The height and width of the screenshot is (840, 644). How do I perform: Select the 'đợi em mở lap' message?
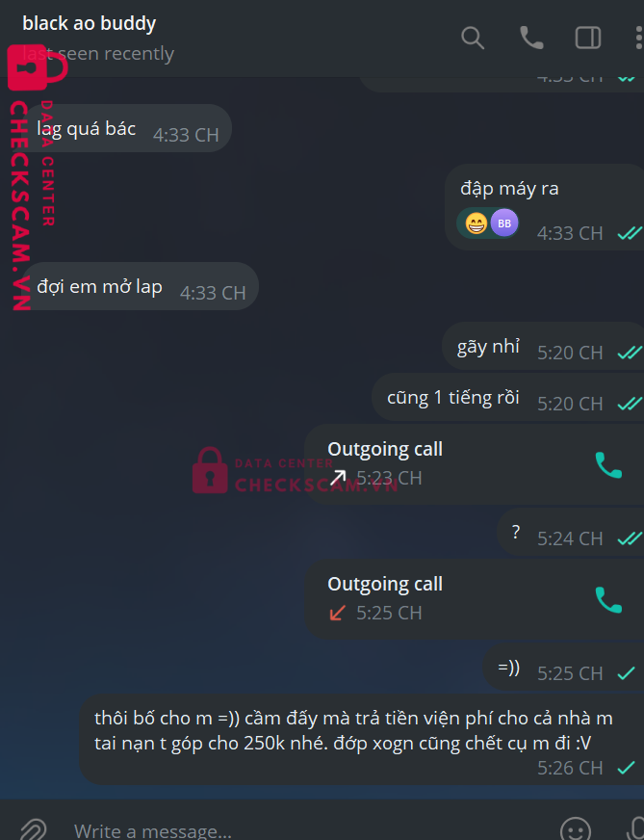(142, 286)
